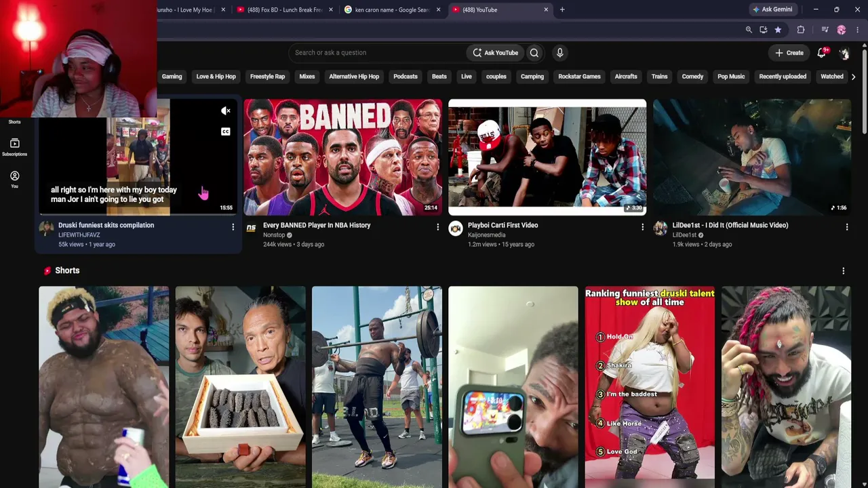Open Subscriptions in the YouTube sidebar
Viewport: 868px width, 488px height.
point(14,147)
